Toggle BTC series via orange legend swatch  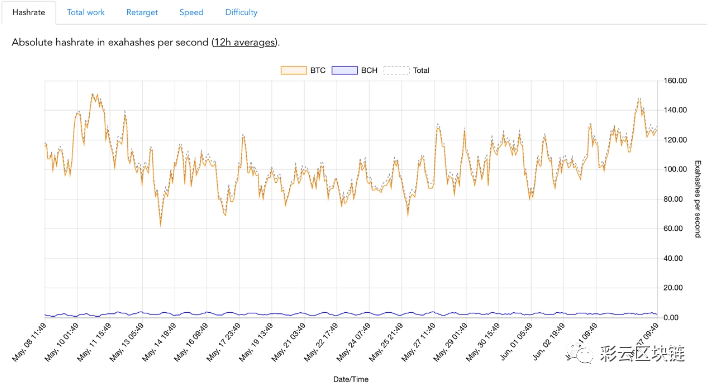[294, 70]
